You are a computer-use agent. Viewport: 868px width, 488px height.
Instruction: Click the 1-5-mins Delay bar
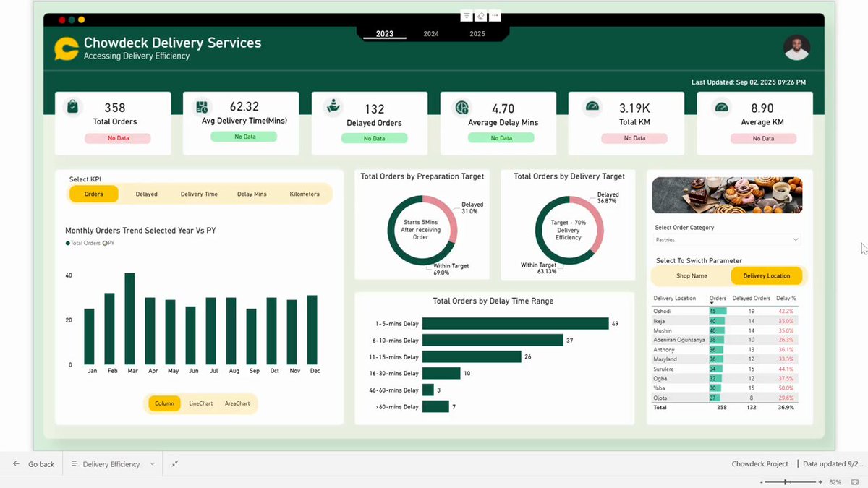[515, 324]
